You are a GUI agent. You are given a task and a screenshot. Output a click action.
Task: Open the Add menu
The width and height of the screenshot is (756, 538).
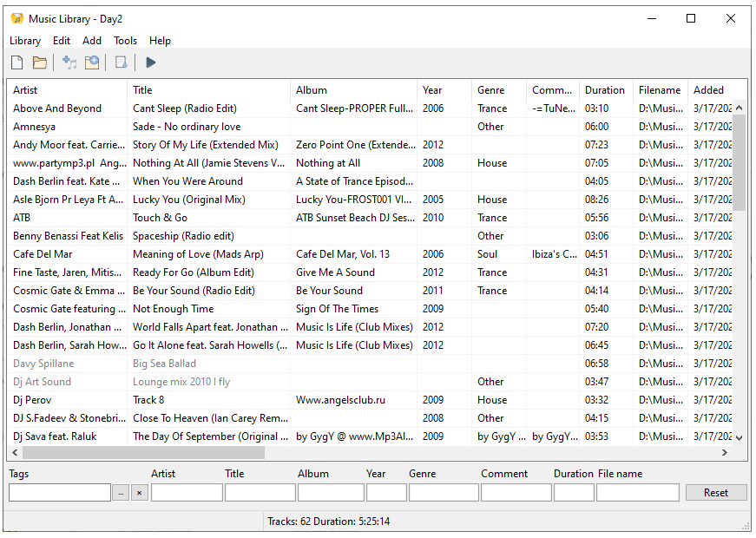92,41
